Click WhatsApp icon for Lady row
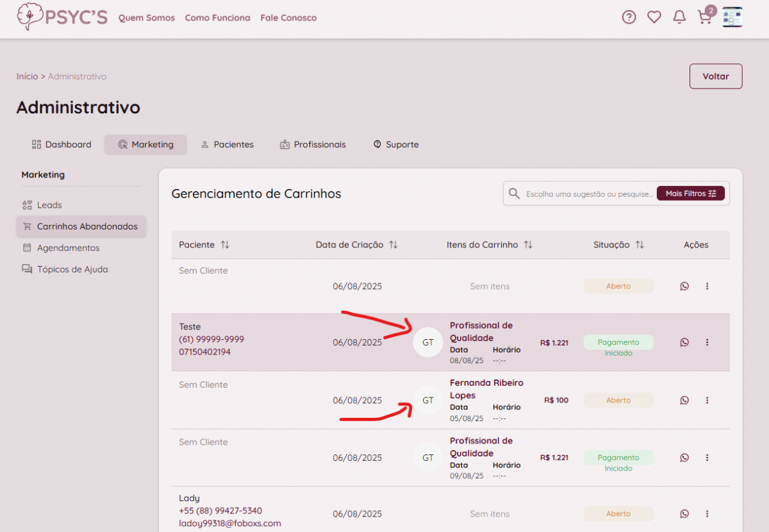This screenshot has height=532, width=769. pos(684,513)
